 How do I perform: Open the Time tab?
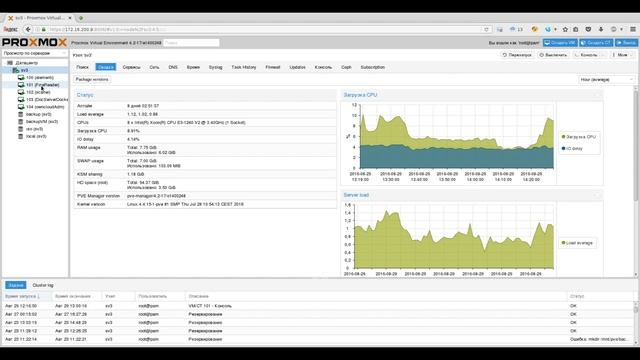(x=193, y=67)
